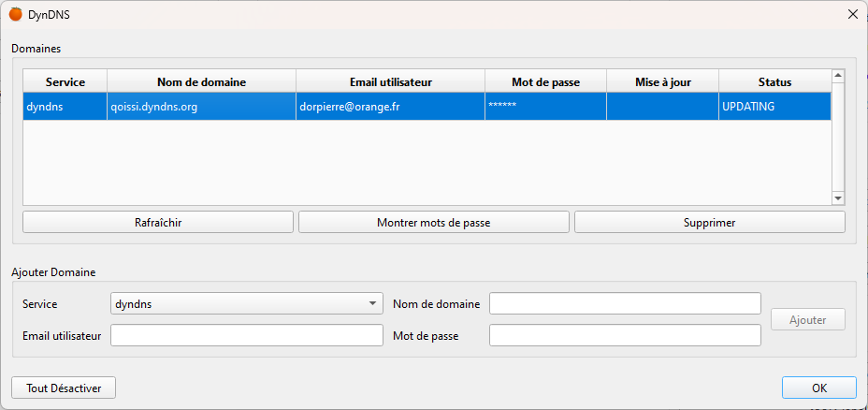This screenshot has height=410, width=868.
Task: Open the Service dropdown showing dyndns
Action: pyautogui.click(x=247, y=303)
